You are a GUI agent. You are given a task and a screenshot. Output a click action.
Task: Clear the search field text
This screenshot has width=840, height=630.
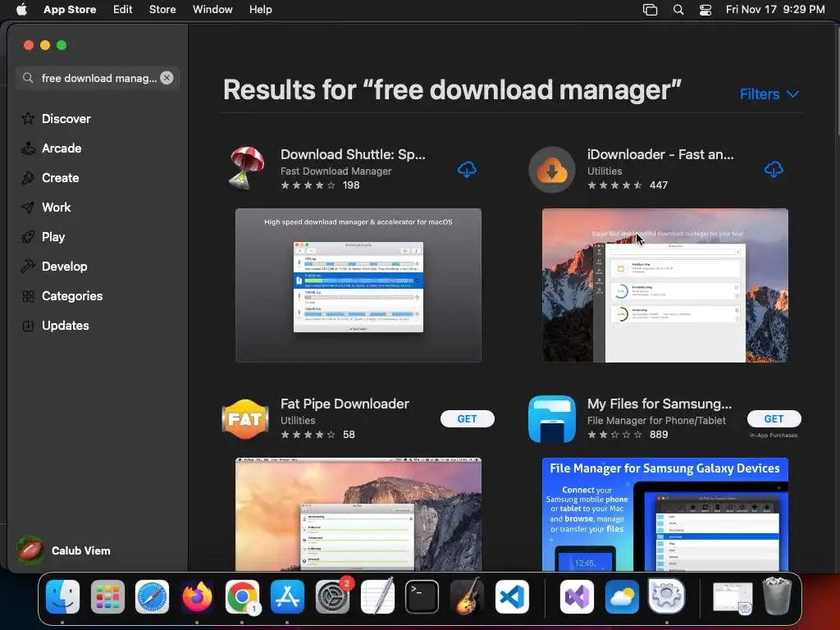[167, 78]
